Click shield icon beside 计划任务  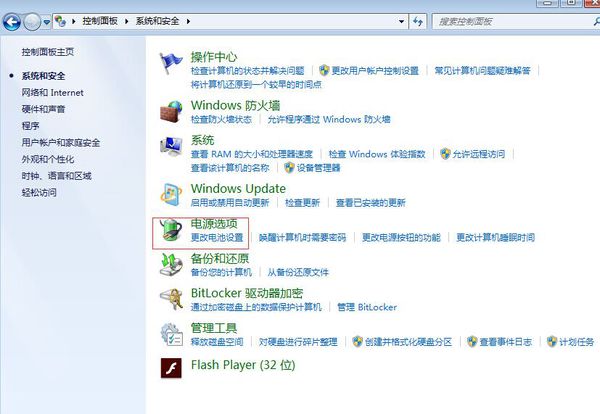(552, 341)
